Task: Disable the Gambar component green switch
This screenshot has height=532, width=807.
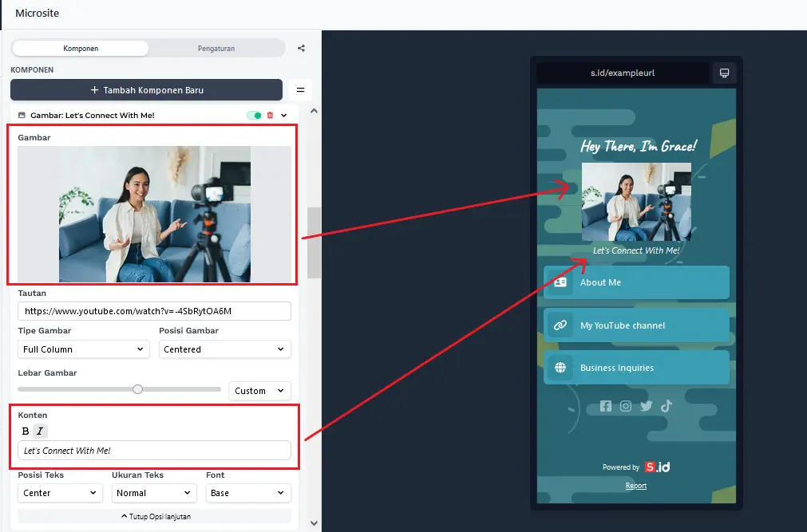Action: pyautogui.click(x=255, y=116)
